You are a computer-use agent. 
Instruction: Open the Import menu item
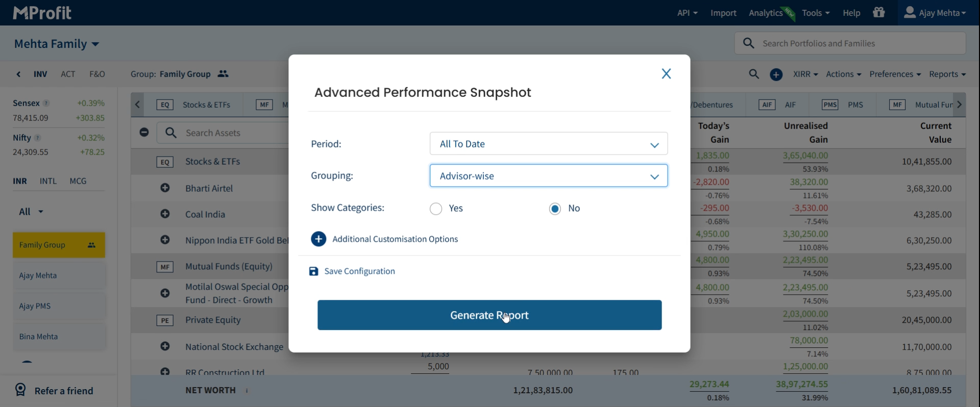723,13
